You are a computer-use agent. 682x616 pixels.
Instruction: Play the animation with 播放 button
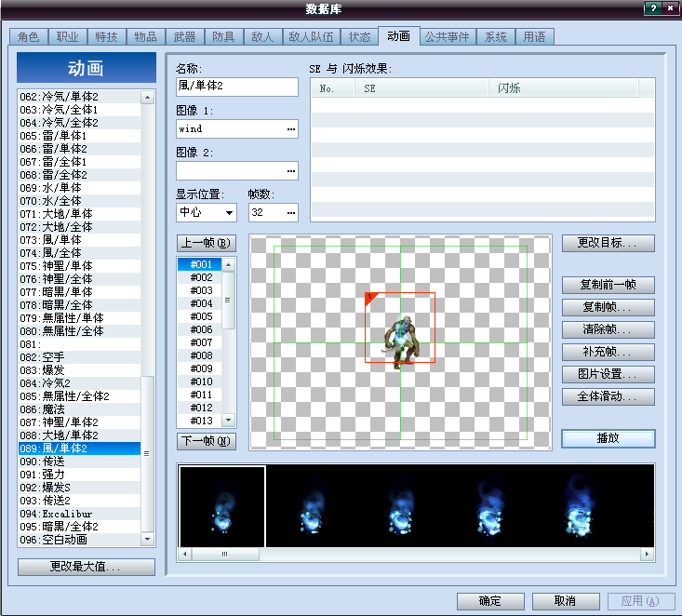pyautogui.click(x=608, y=438)
